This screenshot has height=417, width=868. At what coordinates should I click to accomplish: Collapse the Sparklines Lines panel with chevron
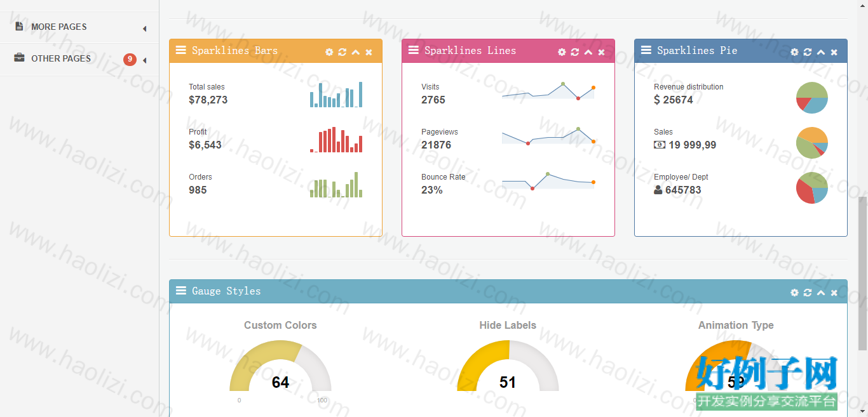click(588, 52)
